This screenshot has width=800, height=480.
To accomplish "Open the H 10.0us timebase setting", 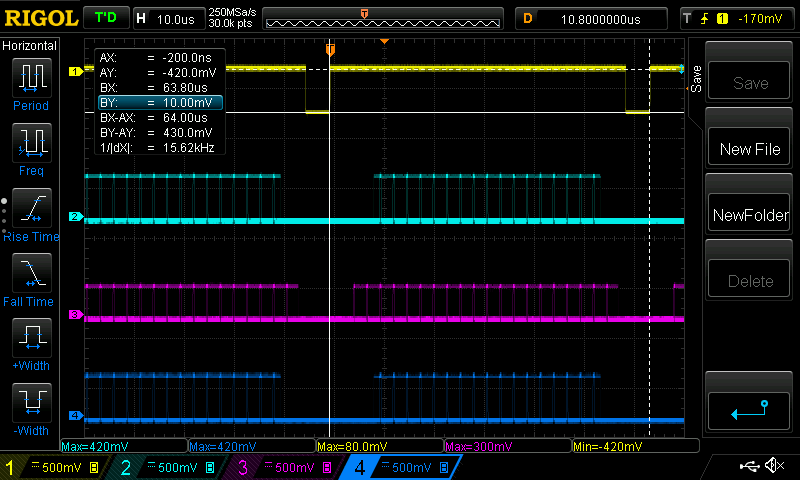I will pyautogui.click(x=168, y=19).
